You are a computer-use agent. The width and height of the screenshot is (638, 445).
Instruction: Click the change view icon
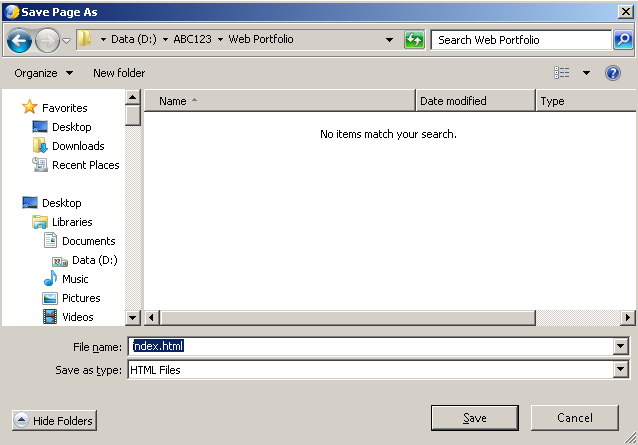click(x=562, y=73)
